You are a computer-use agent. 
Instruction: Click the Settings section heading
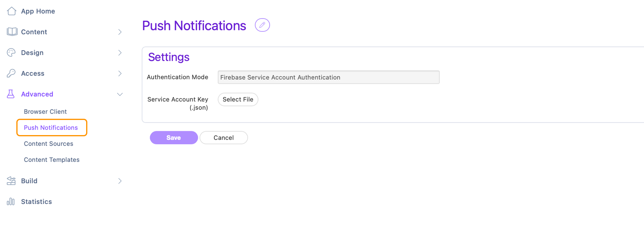(x=169, y=57)
